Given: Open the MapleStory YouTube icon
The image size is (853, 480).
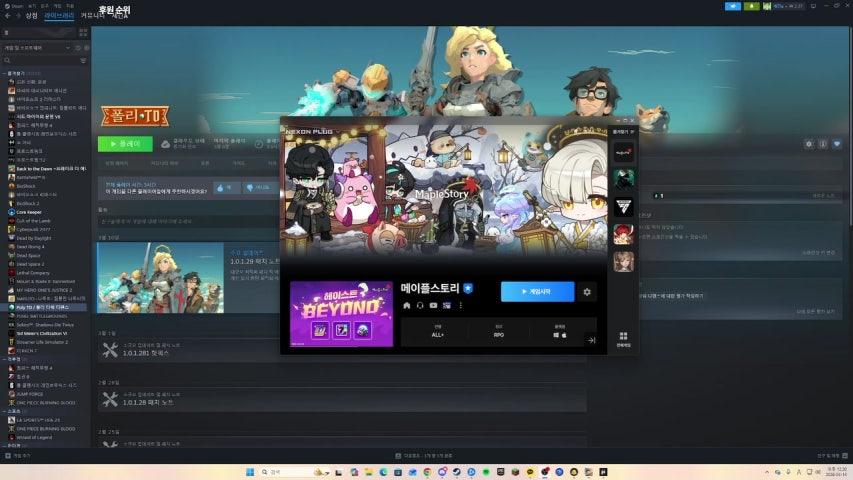Looking at the screenshot, I should (434, 305).
